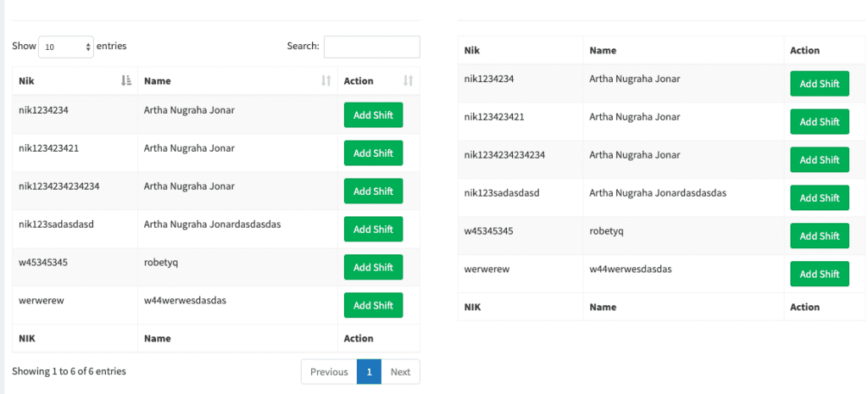Click sort arrows icon in Name column header
The image size is (868, 394).
click(326, 81)
